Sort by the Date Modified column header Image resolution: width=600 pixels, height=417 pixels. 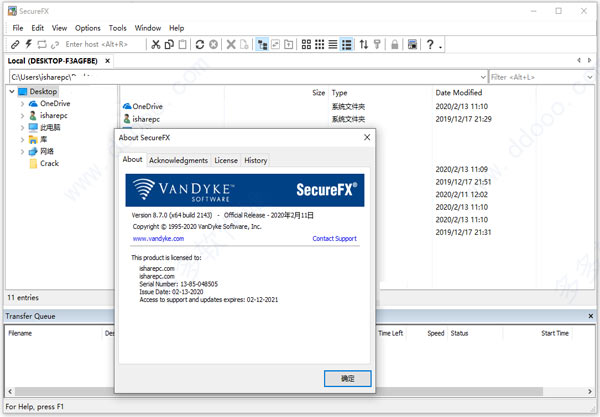[458, 93]
